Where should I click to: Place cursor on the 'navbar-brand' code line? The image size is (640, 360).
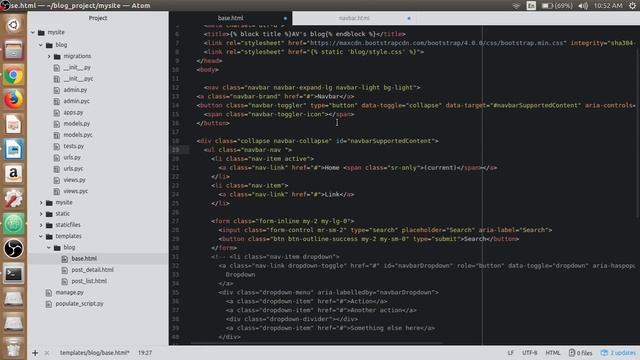pos(276,97)
